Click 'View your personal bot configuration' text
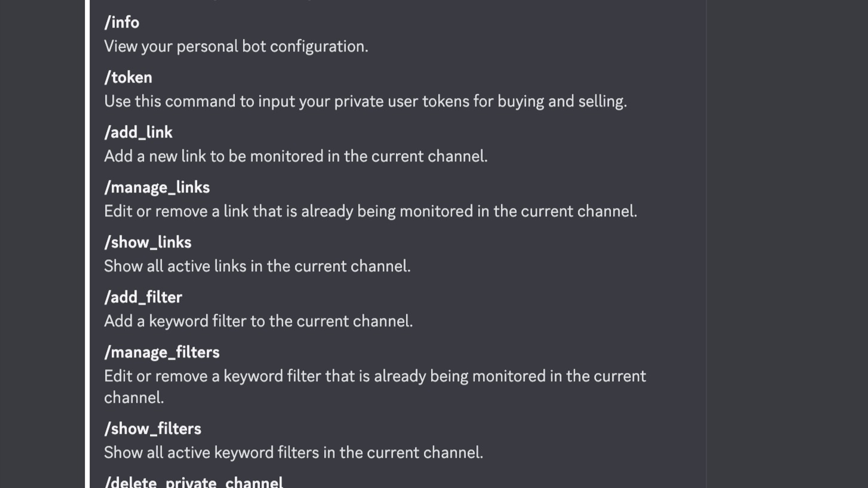Image resolution: width=868 pixels, height=488 pixels. click(236, 46)
